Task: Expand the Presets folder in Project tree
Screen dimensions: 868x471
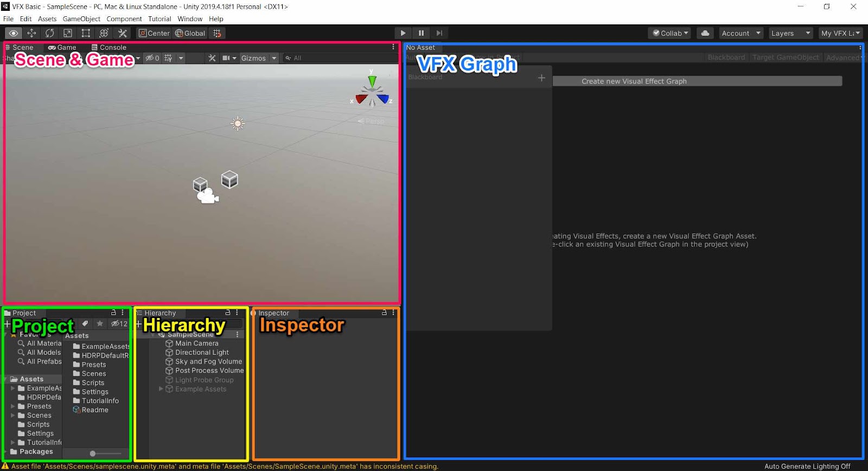Action: click(x=13, y=406)
